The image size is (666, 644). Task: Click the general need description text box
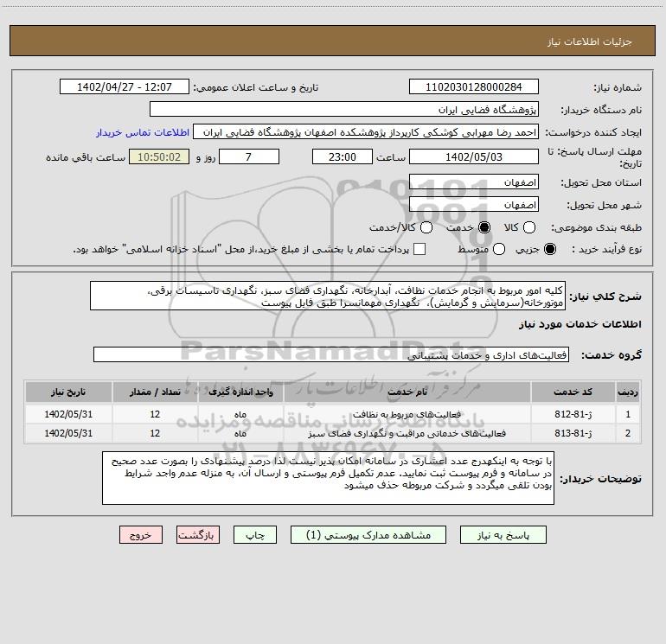pyautogui.click(x=328, y=296)
